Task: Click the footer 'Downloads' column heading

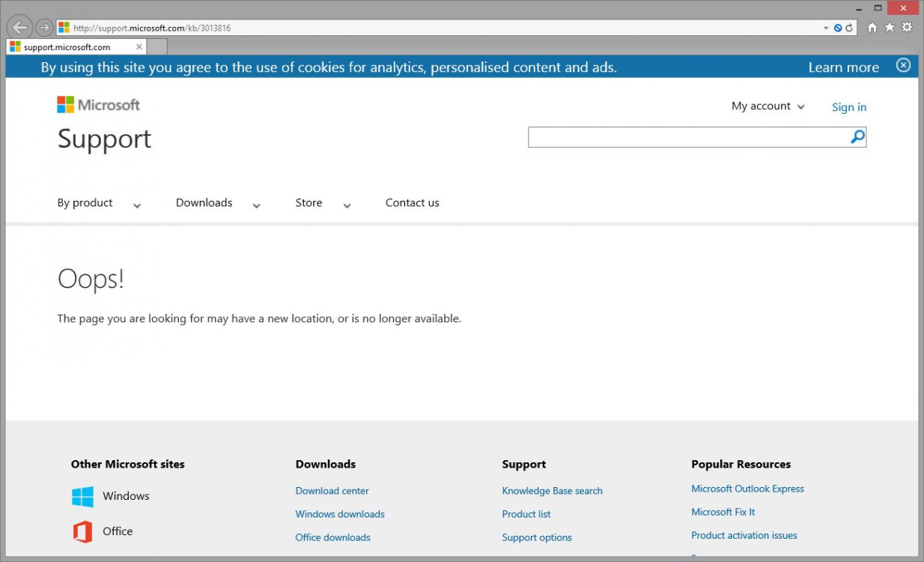Action: 326,465
